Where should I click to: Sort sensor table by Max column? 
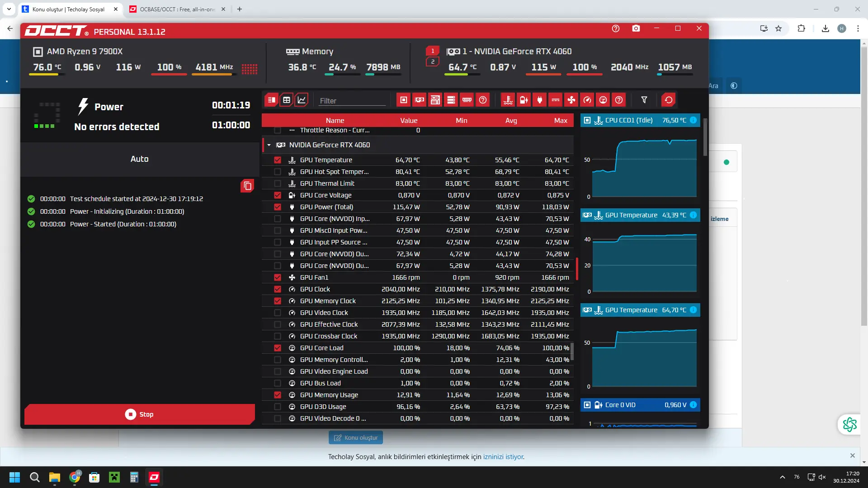pos(561,120)
